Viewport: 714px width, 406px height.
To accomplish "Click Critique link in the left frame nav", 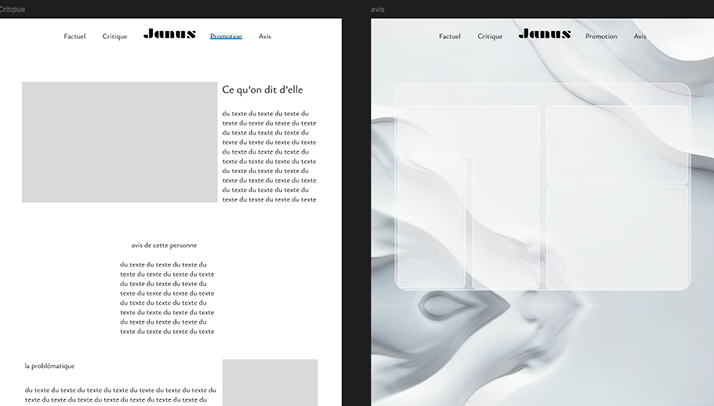I will click(115, 36).
